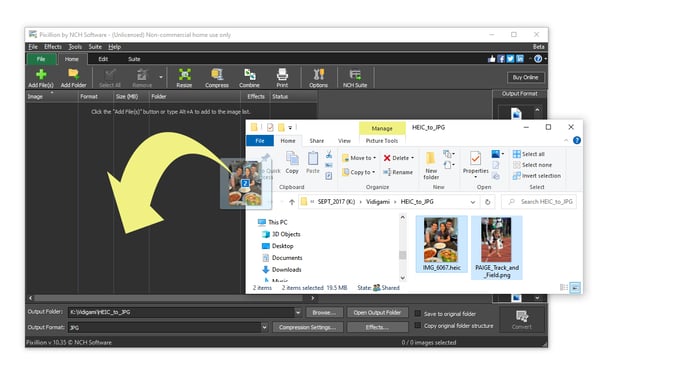The height and width of the screenshot is (377, 688).
Task: Click Select none in Explorer ribbon
Action: pos(532,165)
